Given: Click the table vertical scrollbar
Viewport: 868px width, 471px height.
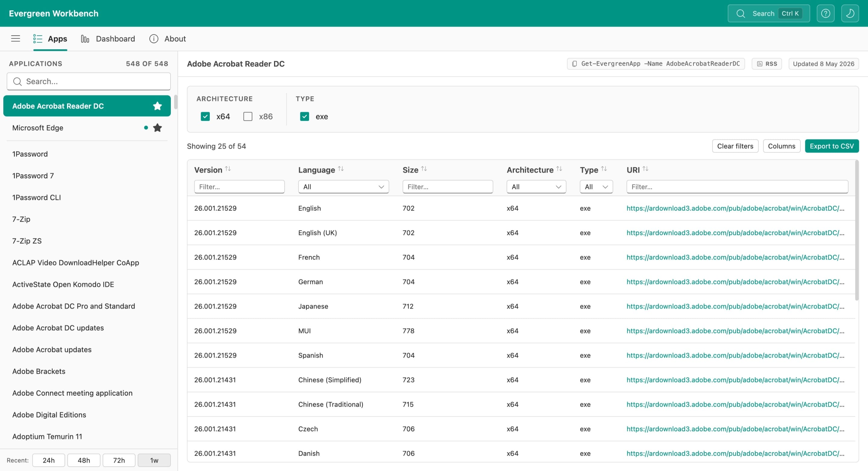Looking at the screenshot, I should coord(857,230).
